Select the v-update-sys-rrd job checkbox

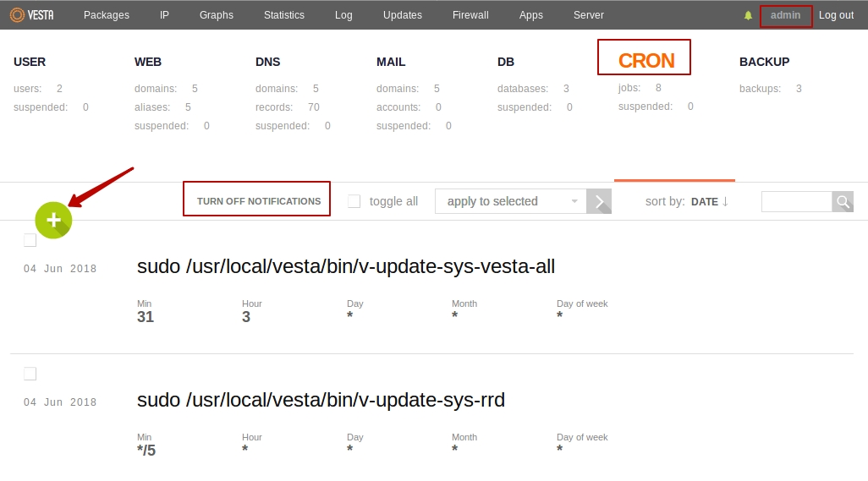pyautogui.click(x=30, y=374)
